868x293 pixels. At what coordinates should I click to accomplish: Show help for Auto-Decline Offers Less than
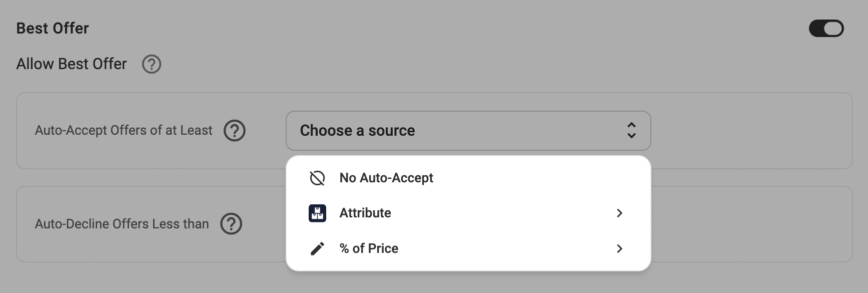click(231, 224)
